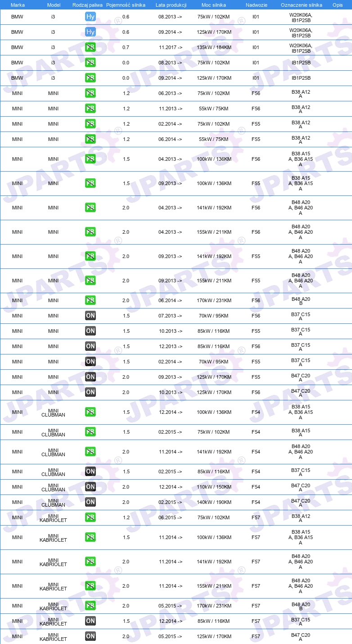This screenshot has width=352, height=644.
Task: Select the petrol icon for MINI Kabriolet 1.2 06.2015
Action: (x=90, y=518)
